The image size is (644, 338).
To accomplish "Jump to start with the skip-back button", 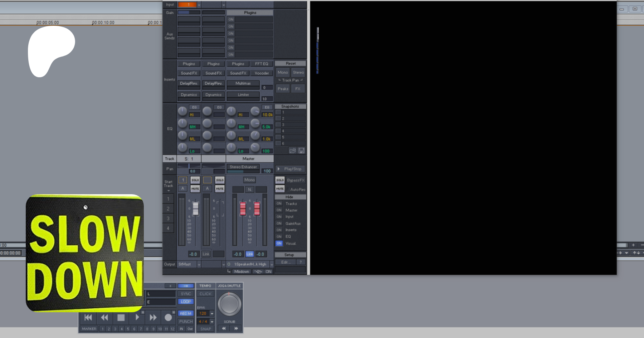I will (x=88, y=317).
